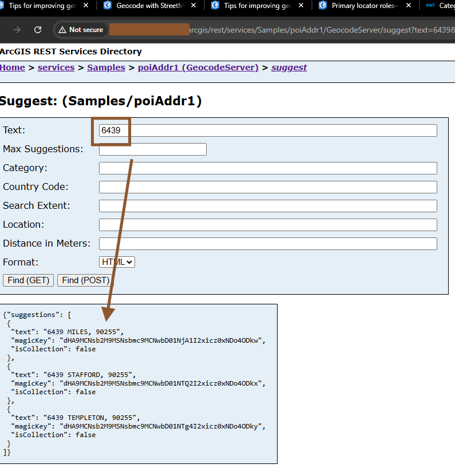Image resolution: width=455 pixels, height=476 pixels.
Task: Click 'ArcGIS REST Services Directory' title
Action: tap(71, 51)
